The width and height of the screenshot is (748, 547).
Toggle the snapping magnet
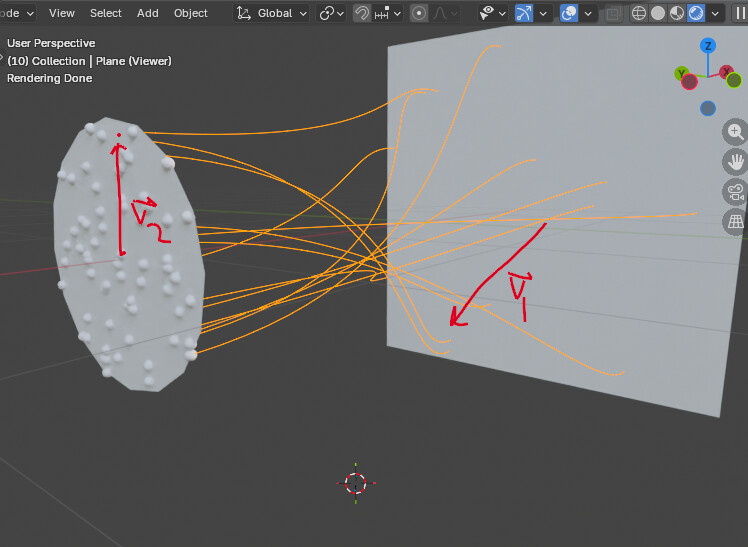point(362,13)
